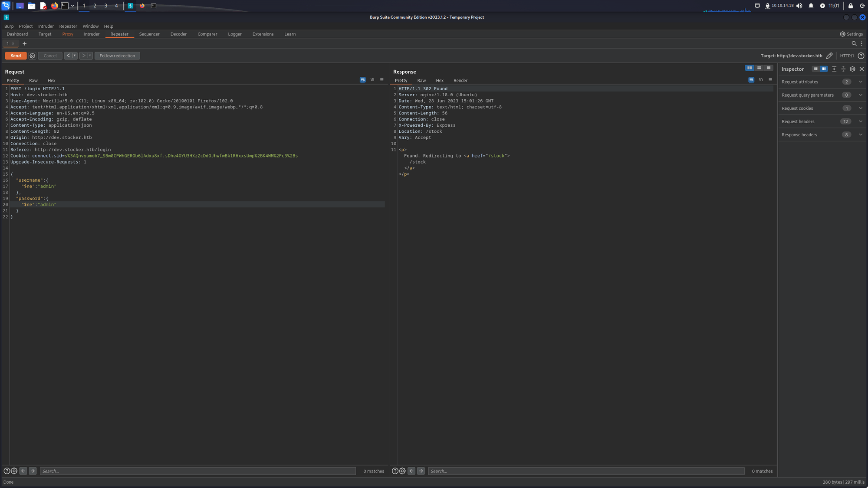Focus the Response search field
This screenshot has height=488, width=868.
point(586,471)
